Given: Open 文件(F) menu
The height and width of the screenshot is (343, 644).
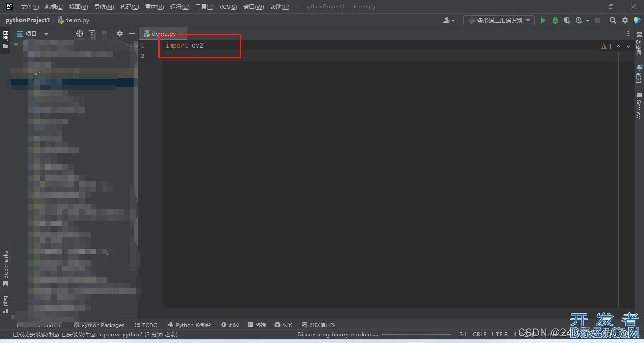Looking at the screenshot, I should (30, 7).
